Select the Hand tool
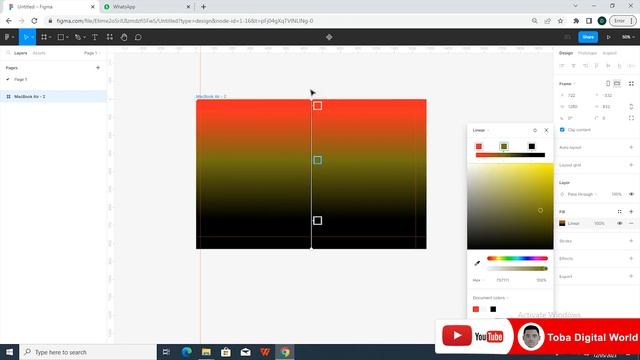The width and height of the screenshot is (640, 360). click(x=124, y=37)
